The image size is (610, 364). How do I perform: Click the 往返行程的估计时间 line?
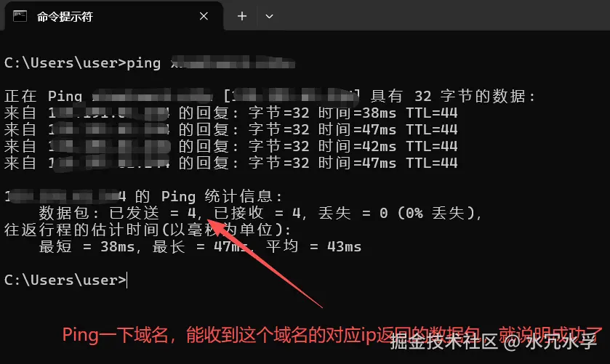coord(147,230)
